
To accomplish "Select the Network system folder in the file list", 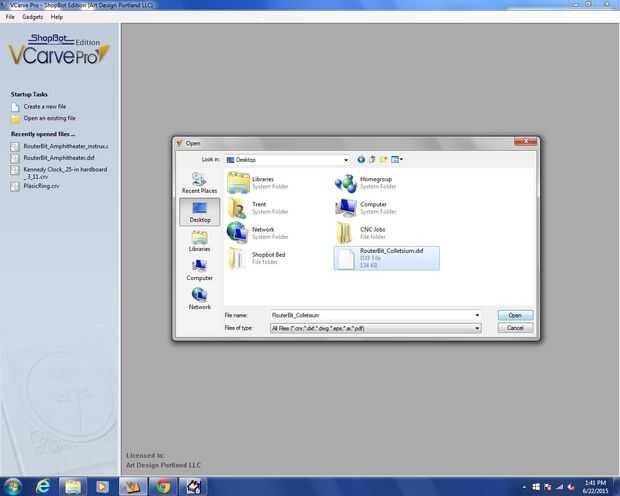I will click(258, 233).
